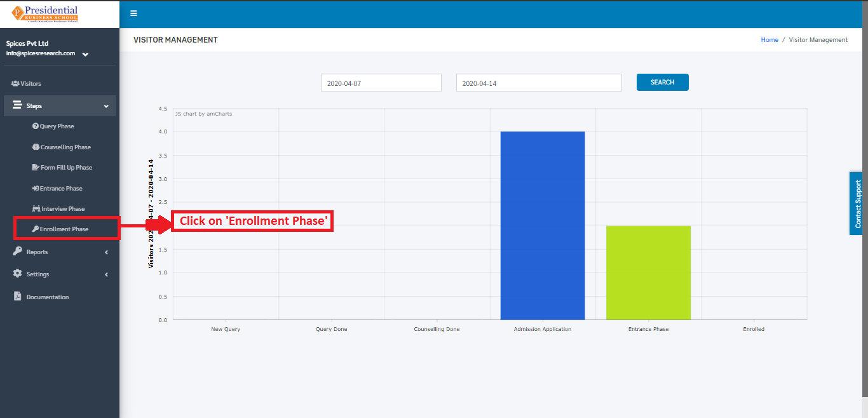This screenshot has height=418, width=868.
Task: Click the Enrolled axis label
Action: pos(754,329)
